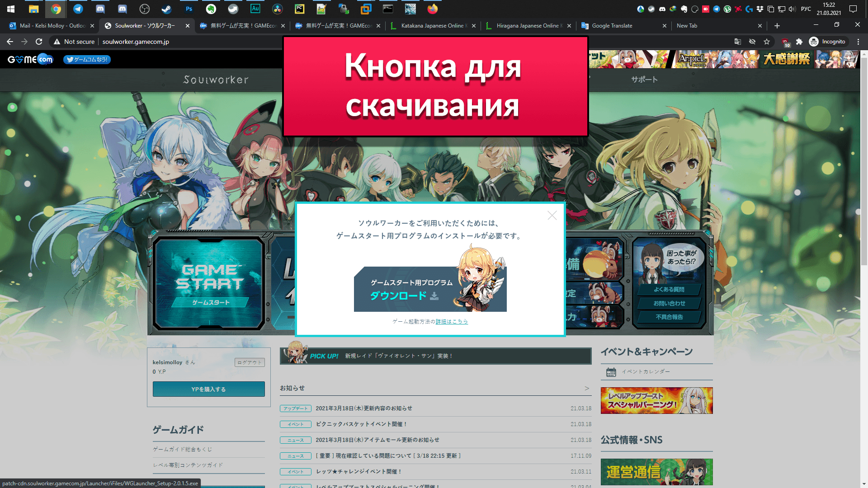Screen dimensions: 868x488
Task: Switch to the Hiragana Japanese Online tab
Action: pos(529,26)
